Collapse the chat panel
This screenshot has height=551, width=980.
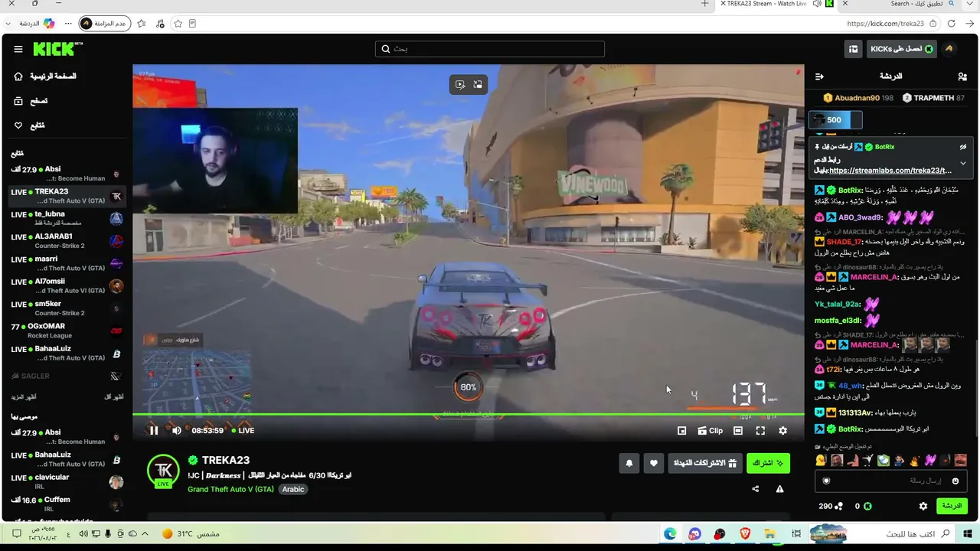coord(819,77)
